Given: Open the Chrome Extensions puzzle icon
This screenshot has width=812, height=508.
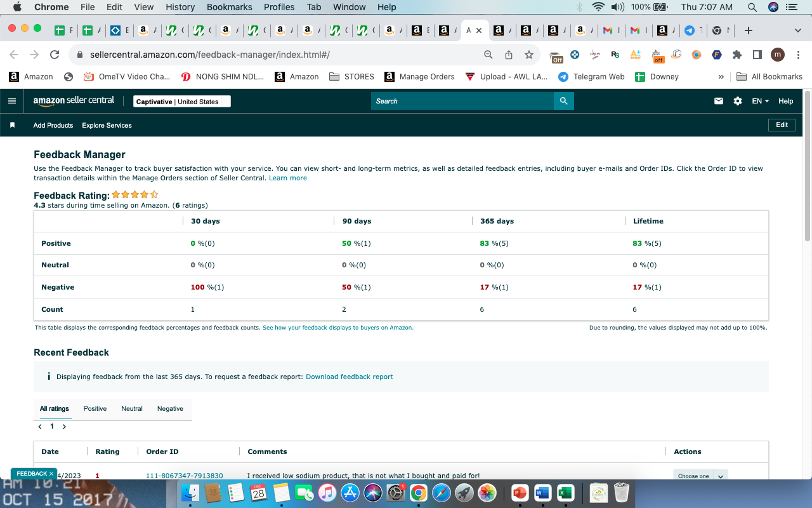Looking at the screenshot, I should 737,55.
